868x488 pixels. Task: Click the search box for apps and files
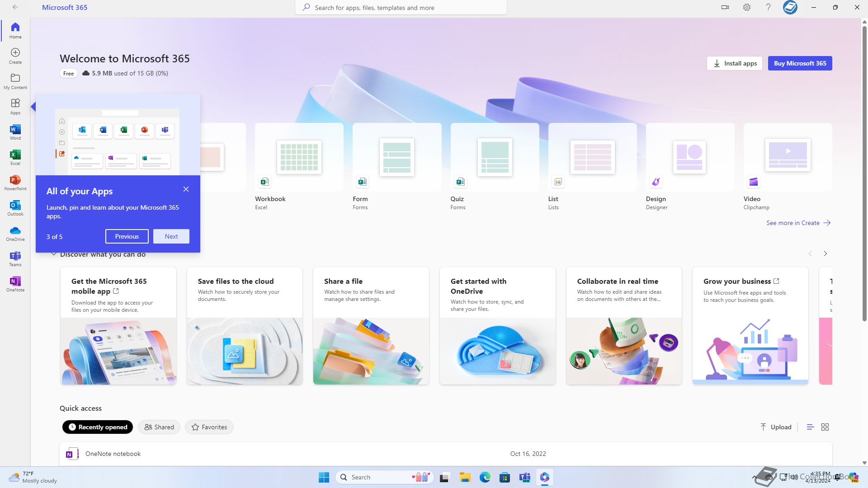(401, 8)
